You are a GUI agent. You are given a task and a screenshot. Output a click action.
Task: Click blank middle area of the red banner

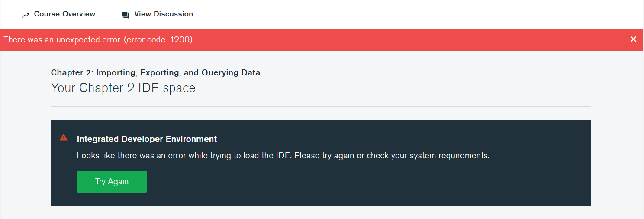pos(390,40)
